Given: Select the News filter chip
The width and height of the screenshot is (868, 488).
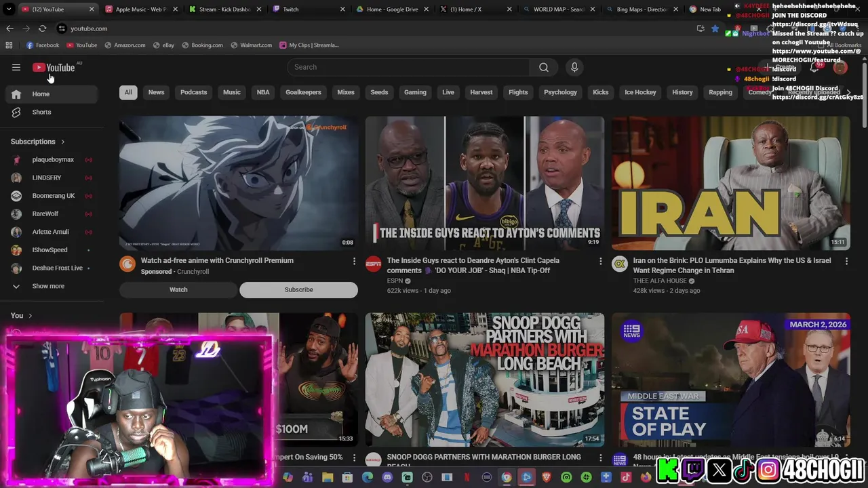Looking at the screenshot, I should click(x=157, y=92).
